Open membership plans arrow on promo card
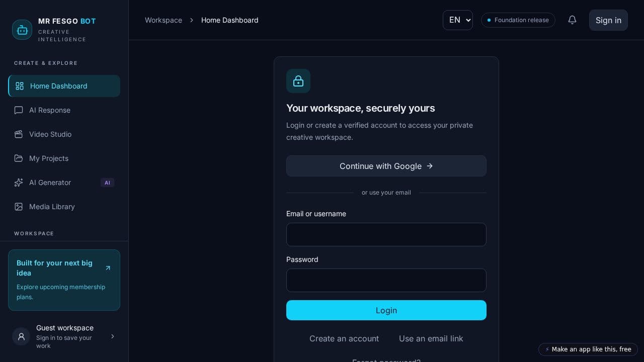Viewport: 644px width, 362px height. pos(108,268)
